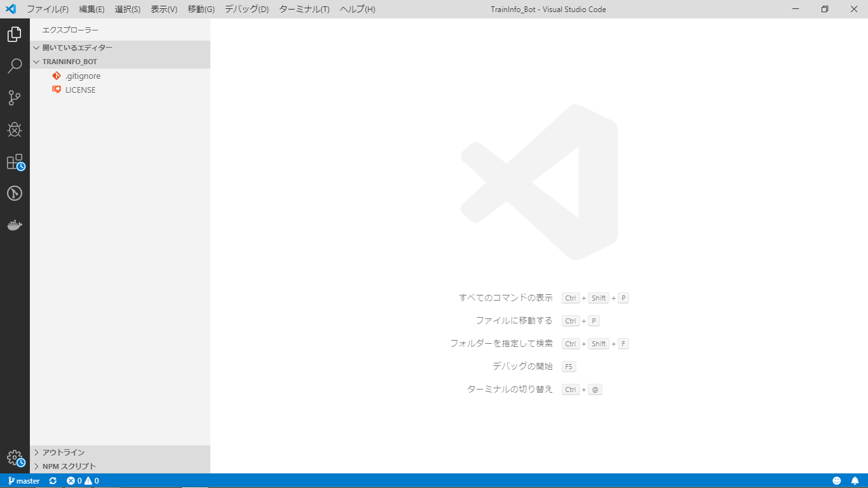Open the .gitignore file
The height and width of the screenshot is (488, 868).
click(120, 76)
